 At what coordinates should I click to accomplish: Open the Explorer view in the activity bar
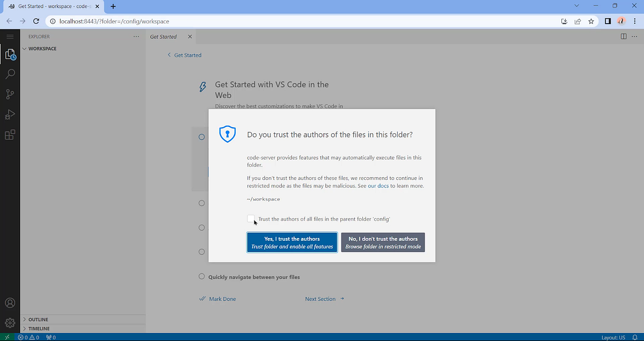(x=10, y=54)
